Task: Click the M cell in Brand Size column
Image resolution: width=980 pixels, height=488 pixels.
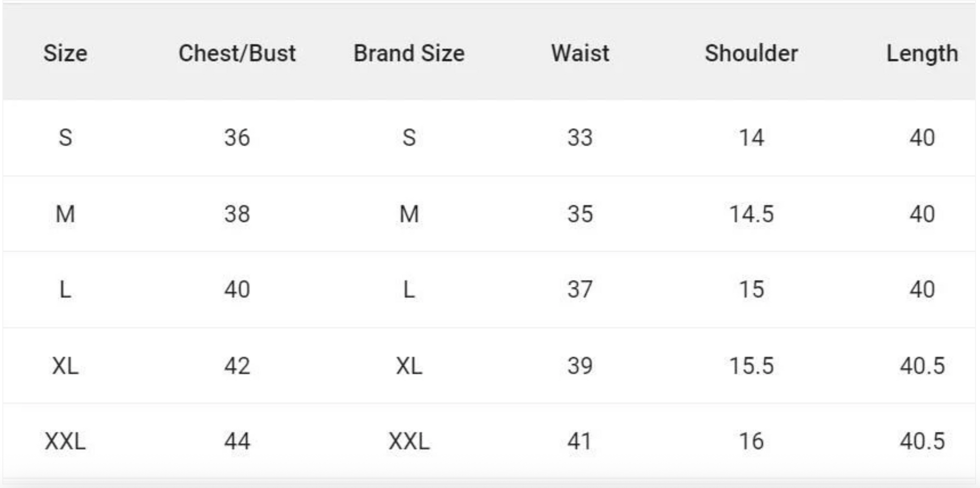Action: tap(409, 214)
